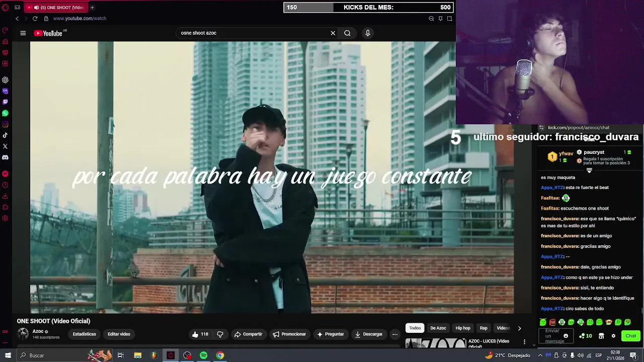Image resolution: width=644 pixels, height=362 pixels.
Task: Send message with Kick Chat button
Action: tap(631, 336)
